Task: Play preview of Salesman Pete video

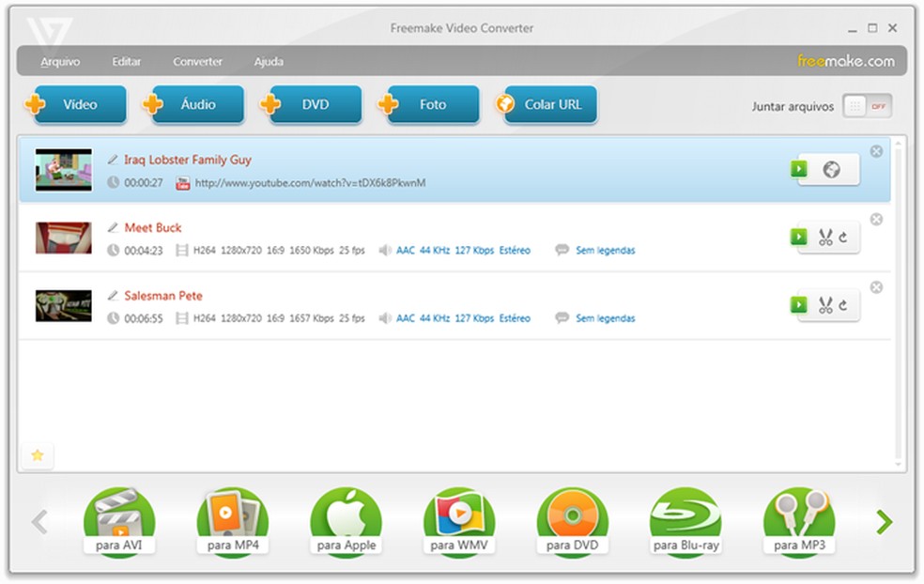Action: click(x=799, y=304)
